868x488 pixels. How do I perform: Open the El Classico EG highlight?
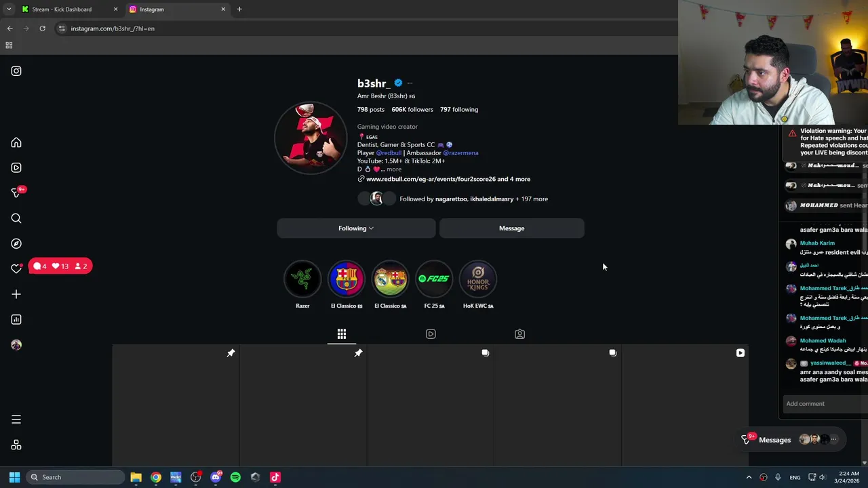[x=347, y=279]
